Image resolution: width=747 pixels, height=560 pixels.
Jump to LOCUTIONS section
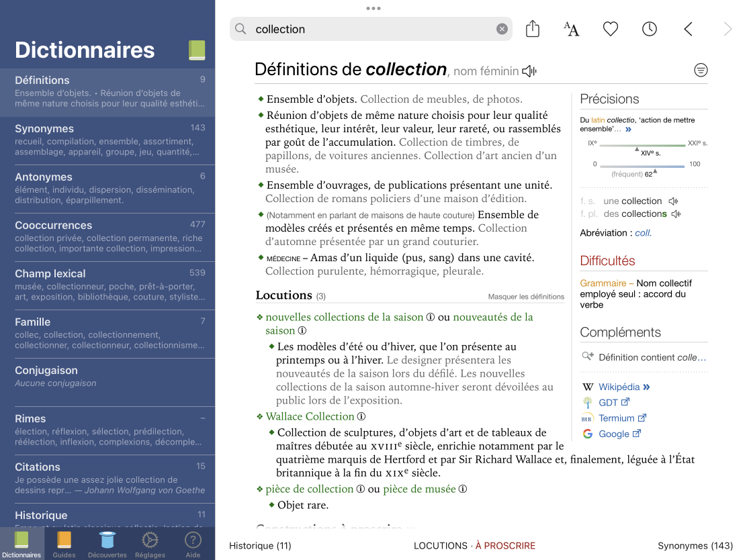[440, 546]
